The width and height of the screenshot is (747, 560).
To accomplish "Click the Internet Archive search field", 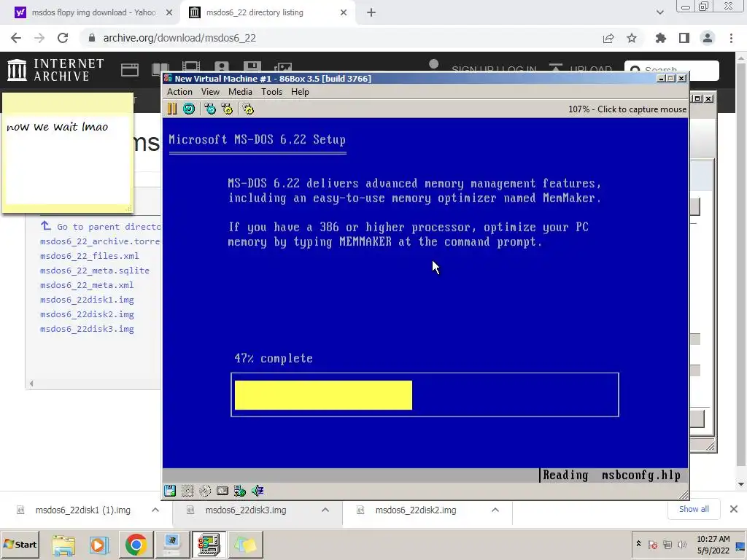I will (672, 71).
